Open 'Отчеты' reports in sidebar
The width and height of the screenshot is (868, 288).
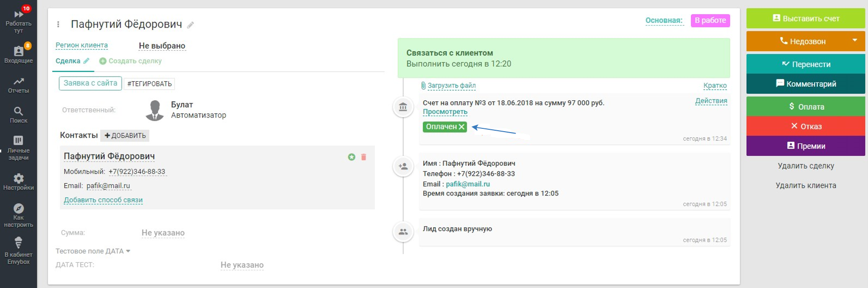18,85
